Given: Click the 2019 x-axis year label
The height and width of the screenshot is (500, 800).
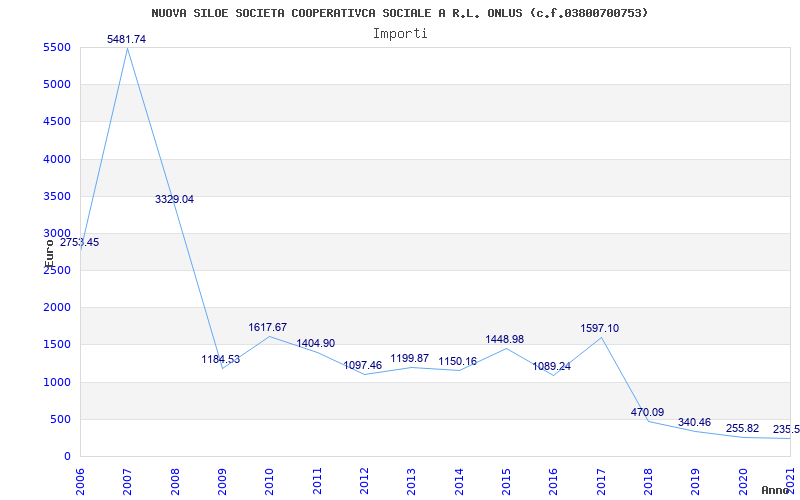Looking at the screenshot, I should pos(695,480).
